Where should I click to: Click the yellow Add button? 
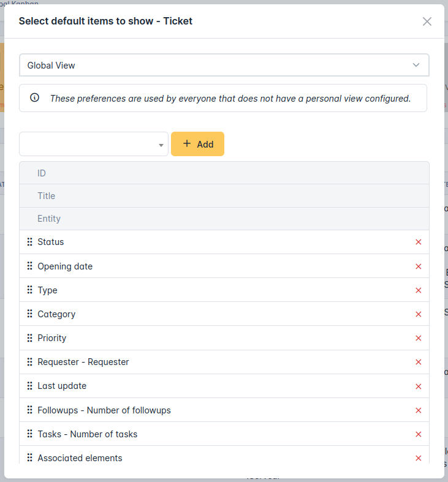197,144
